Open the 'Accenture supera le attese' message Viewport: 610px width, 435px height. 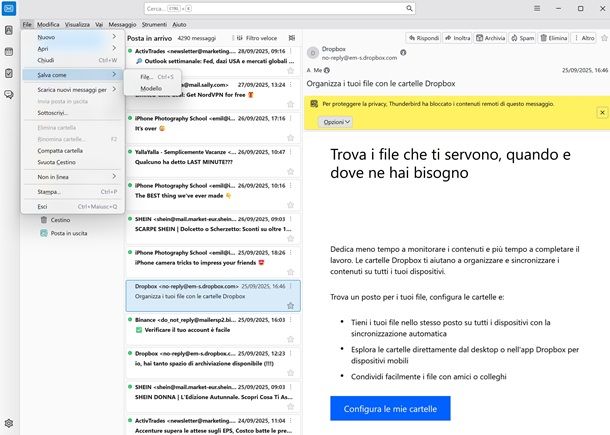coord(213,425)
